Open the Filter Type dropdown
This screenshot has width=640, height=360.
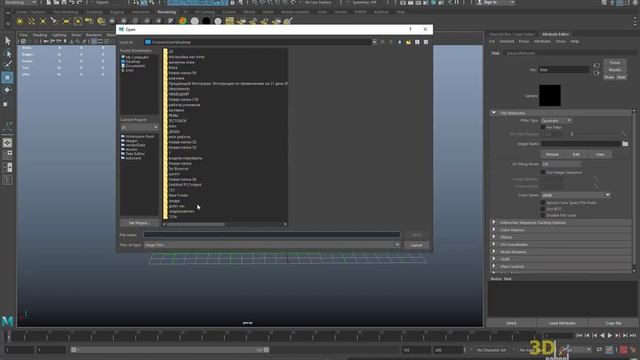pos(556,120)
